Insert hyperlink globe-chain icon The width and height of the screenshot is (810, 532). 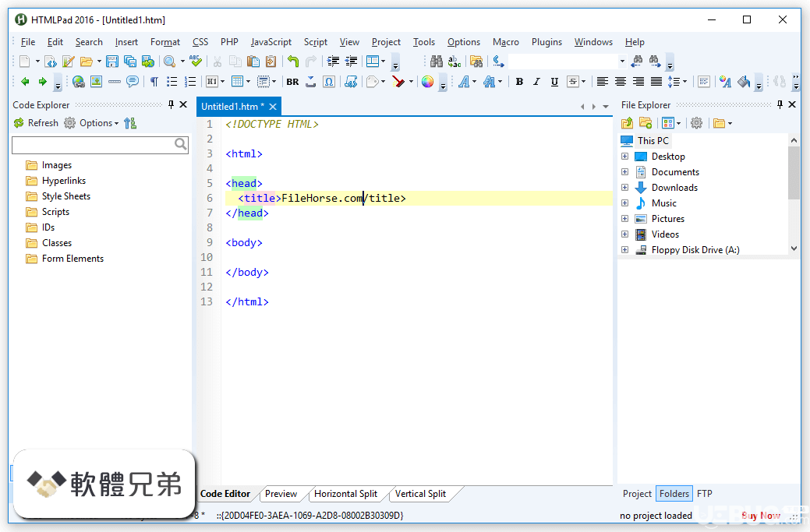tap(79, 82)
